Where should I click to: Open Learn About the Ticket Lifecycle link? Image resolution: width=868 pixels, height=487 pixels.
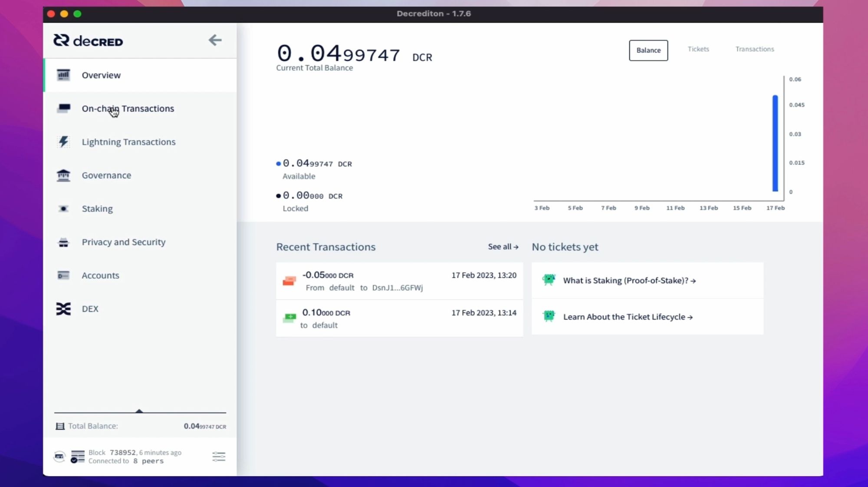click(x=627, y=317)
